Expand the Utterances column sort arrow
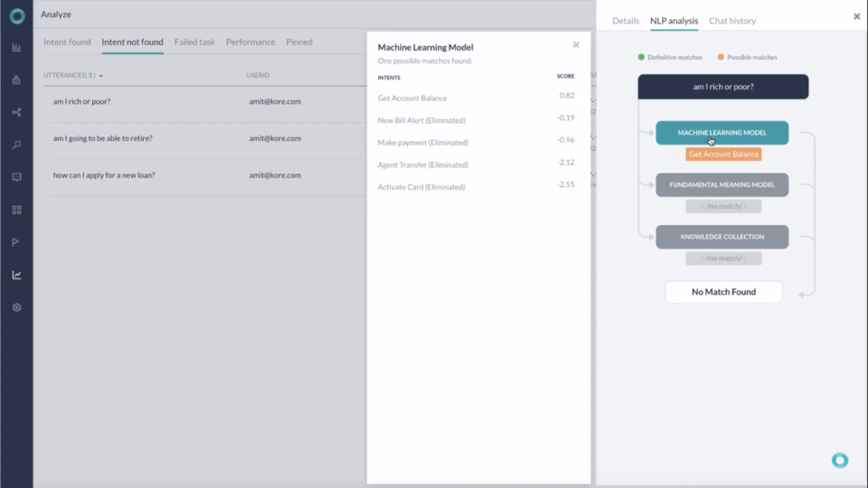The width and height of the screenshot is (868, 488). pos(101,76)
